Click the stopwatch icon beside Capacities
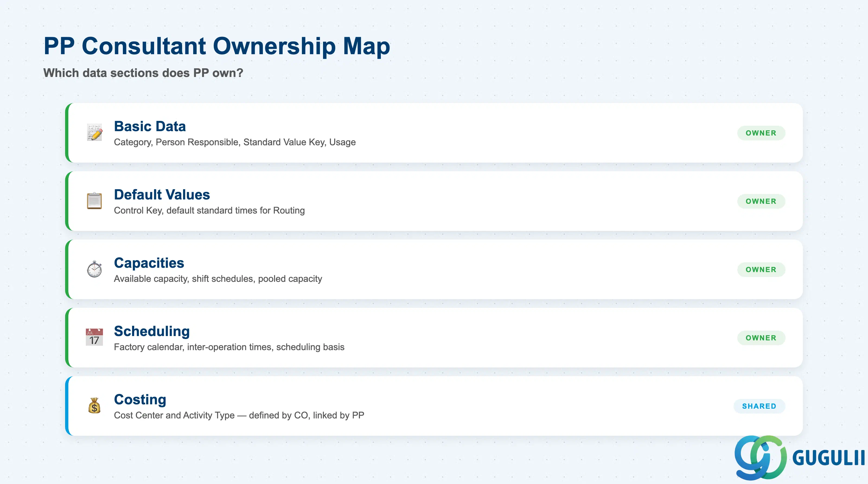 coord(94,269)
